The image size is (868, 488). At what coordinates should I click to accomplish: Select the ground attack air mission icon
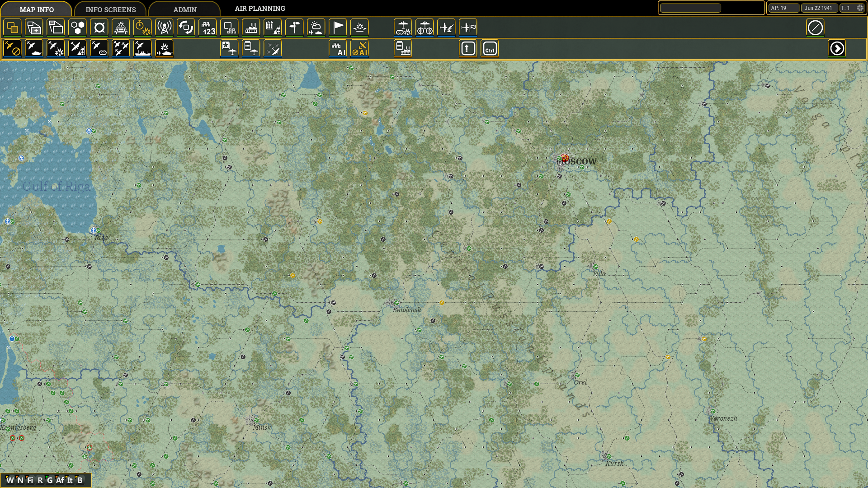click(x=56, y=48)
